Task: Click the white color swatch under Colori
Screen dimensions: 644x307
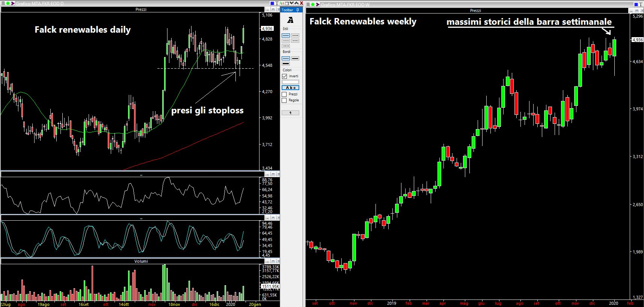Action: pyautogui.click(x=291, y=82)
